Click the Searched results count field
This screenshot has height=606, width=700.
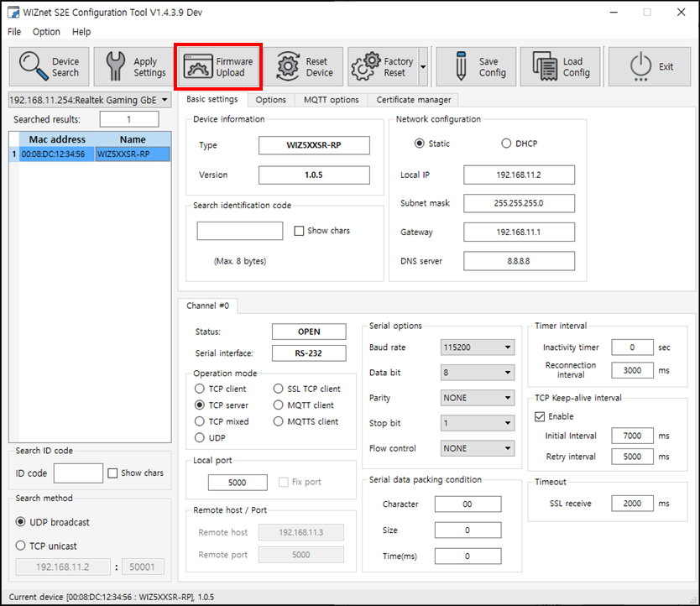[129, 119]
